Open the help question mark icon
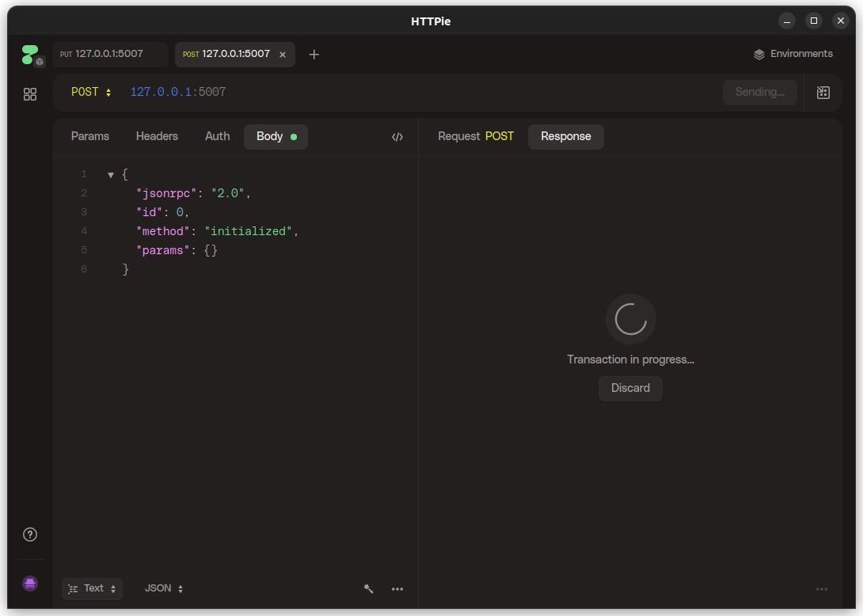The image size is (863, 616). coord(29,534)
